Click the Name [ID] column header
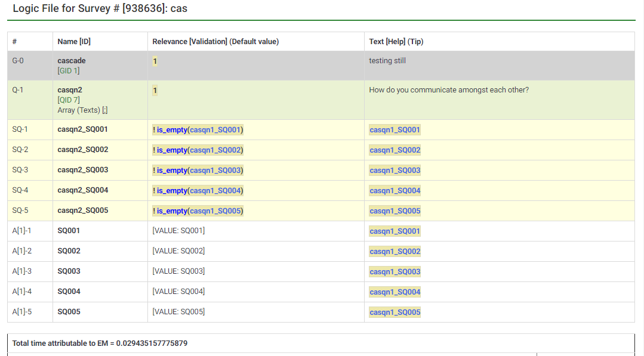Image resolution: width=644 pixels, height=356 pixels. pyautogui.click(x=74, y=42)
